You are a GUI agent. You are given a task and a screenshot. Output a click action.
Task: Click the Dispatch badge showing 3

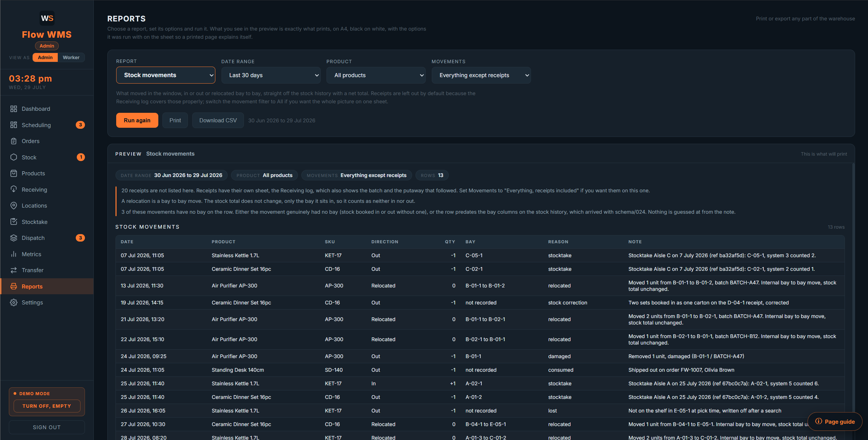80,238
